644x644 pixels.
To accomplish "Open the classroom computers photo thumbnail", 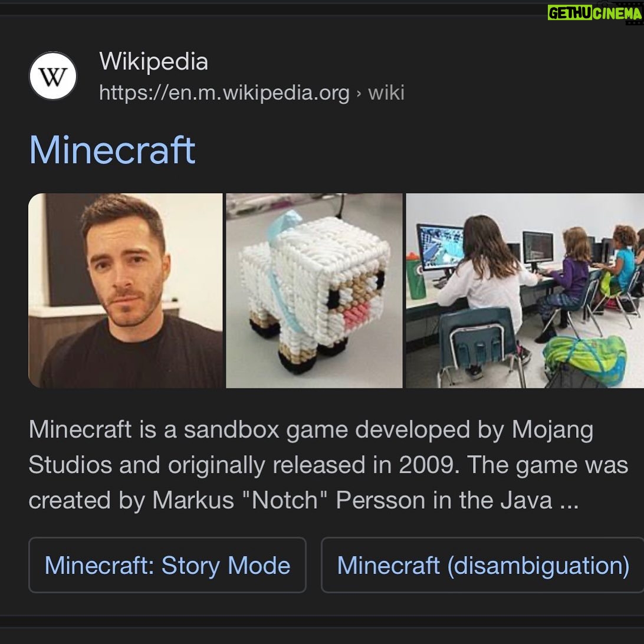I will coord(525,290).
